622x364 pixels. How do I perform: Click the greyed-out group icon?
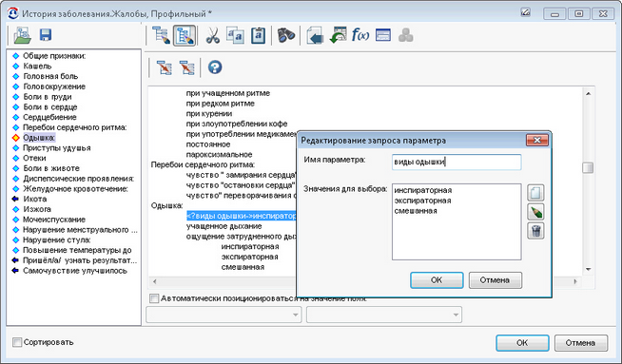click(x=406, y=35)
